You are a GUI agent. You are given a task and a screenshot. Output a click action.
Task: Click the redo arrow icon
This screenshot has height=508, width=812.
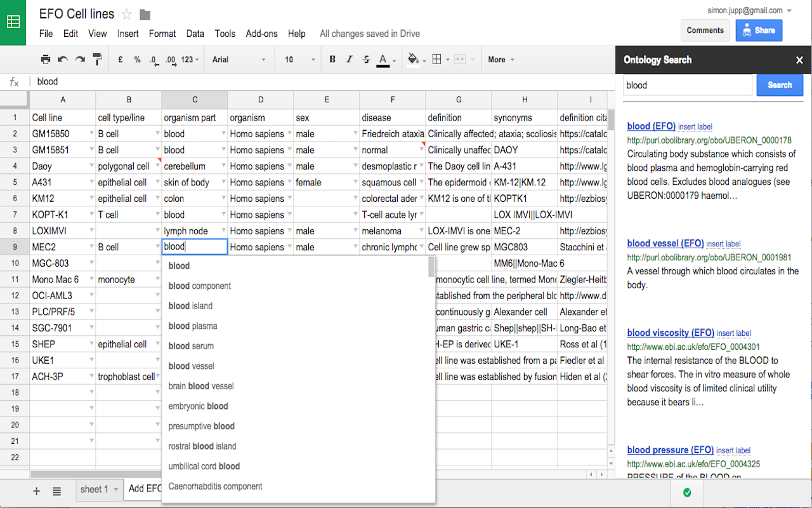pos(80,60)
